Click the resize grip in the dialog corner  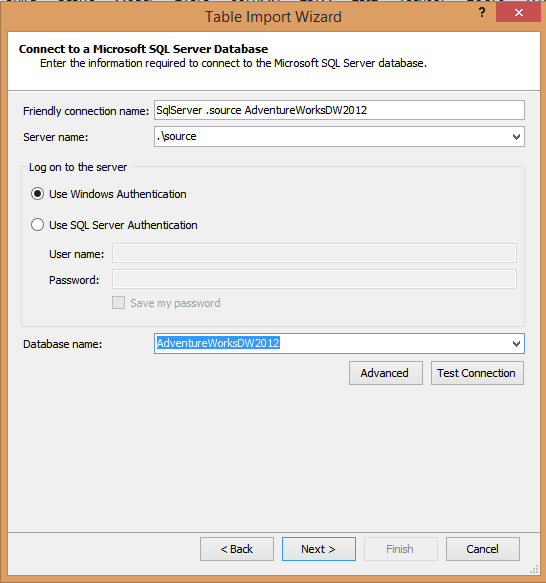coord(534,570)
